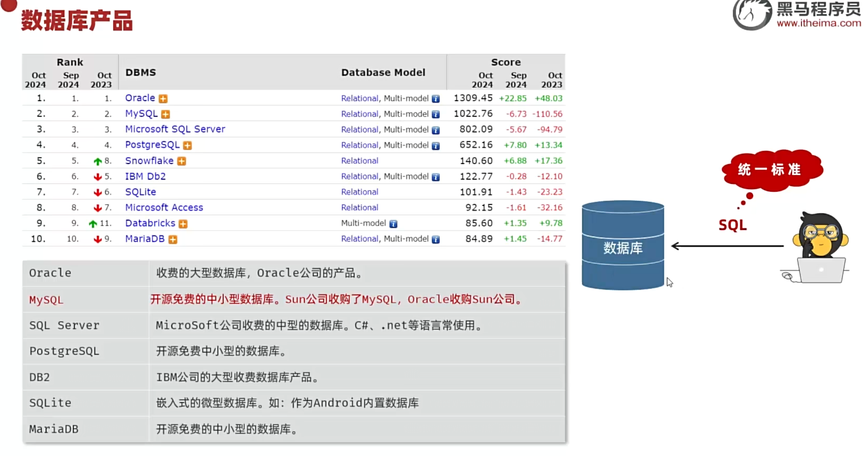Image resolution: width=868 pixels, height=456 pixels.
Task: Click the red SQL label above arrow
Action: [x=732, y=225]
